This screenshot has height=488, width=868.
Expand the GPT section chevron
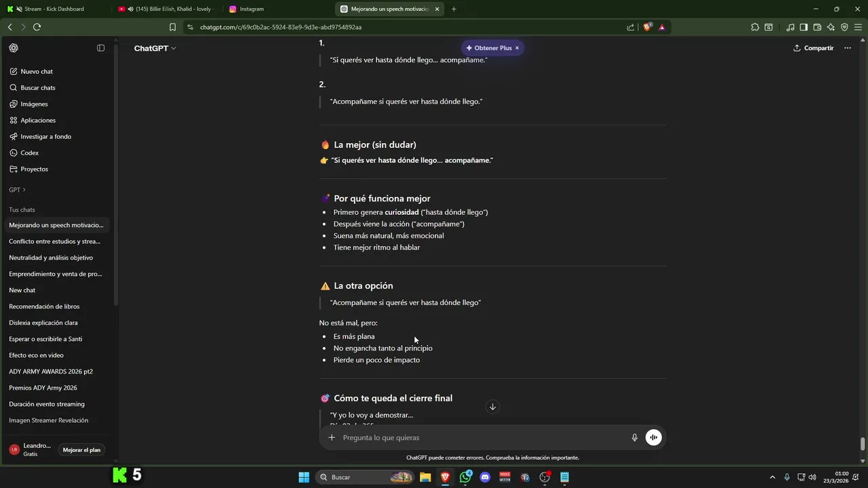tap(24, 190)
